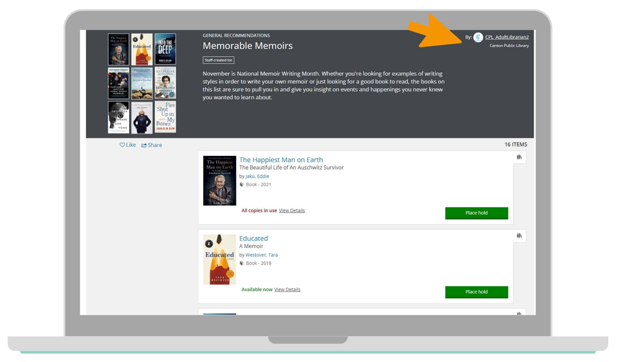View author Westover, Tara
The width and height of the screenshot is (644, 362).
click(x=262, y=255)
